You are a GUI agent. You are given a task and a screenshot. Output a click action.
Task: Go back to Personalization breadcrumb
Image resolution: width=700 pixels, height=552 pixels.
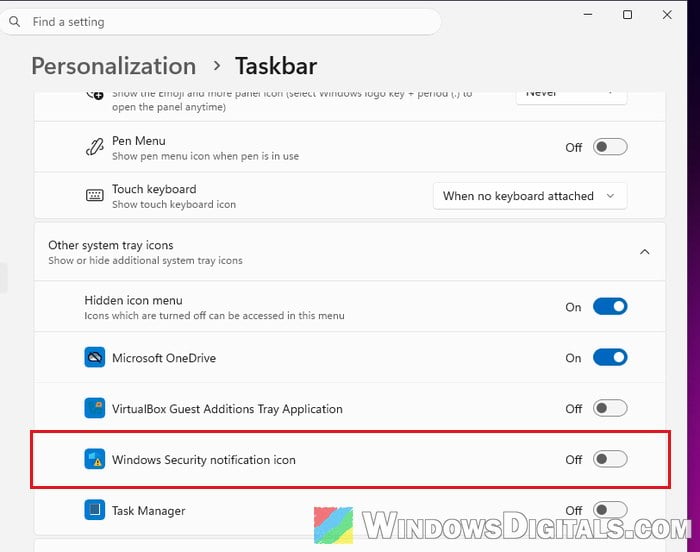114,66
